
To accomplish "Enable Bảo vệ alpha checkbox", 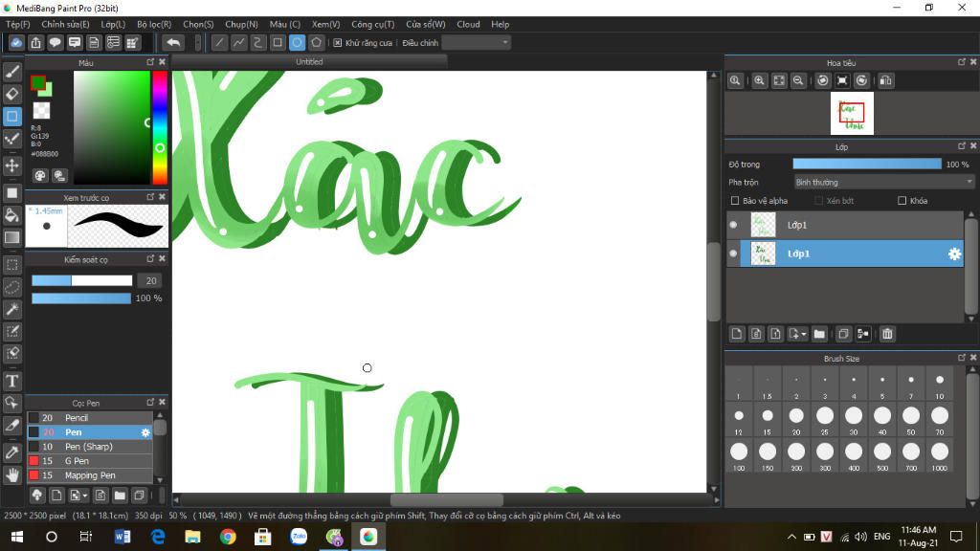I will click(735, 201).
